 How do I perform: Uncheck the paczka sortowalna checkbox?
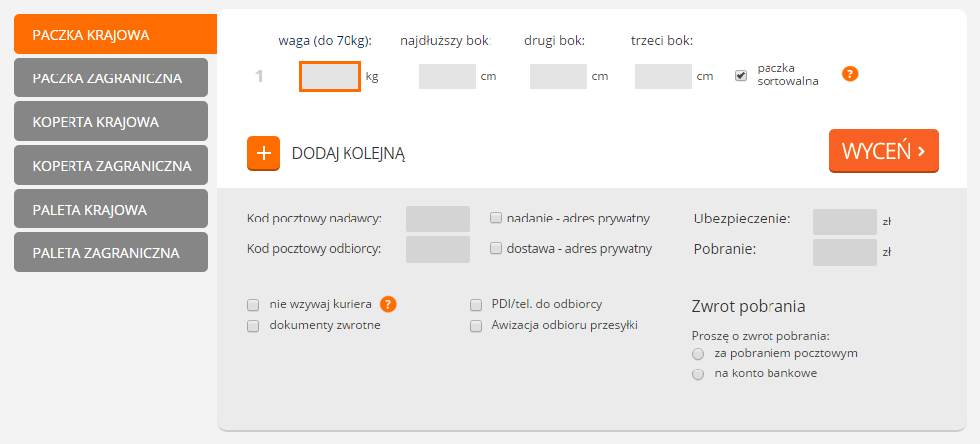[741, 75]
